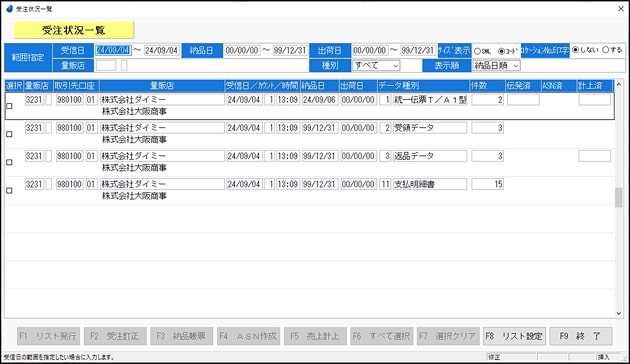
Task: Click the 量販店 code input in range filter
Action: 106,65
